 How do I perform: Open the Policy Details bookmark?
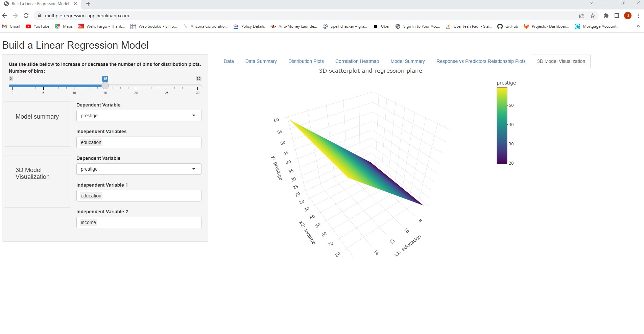[249, 26]
